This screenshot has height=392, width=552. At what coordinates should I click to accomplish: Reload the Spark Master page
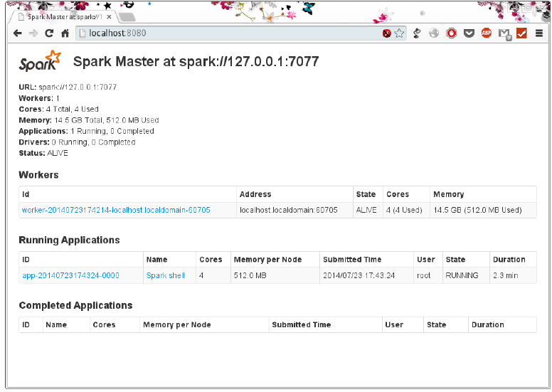[49, 33]
